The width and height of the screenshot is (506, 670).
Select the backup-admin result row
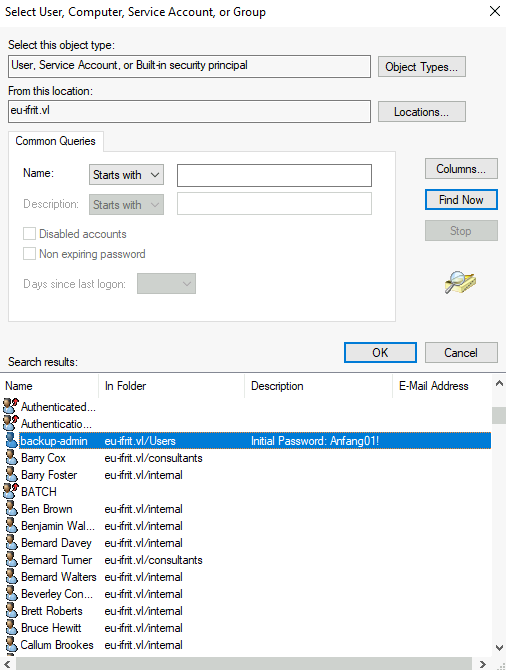click(x=246, y=441)
